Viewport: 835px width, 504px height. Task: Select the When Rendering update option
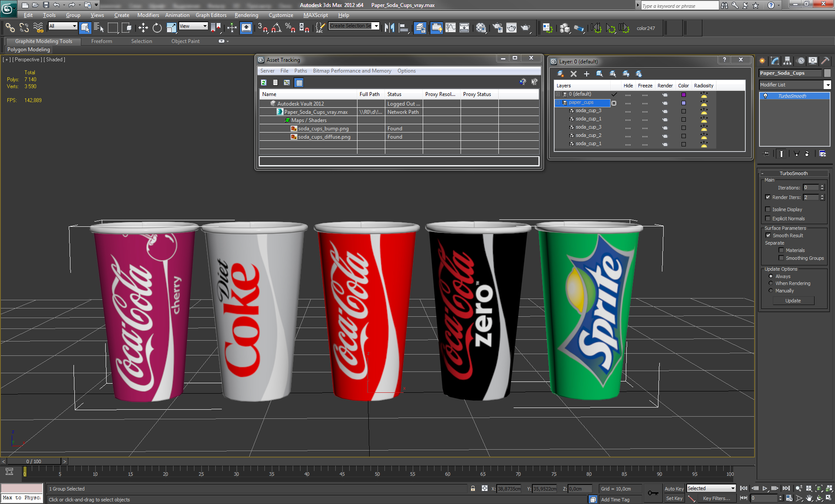(771, 283)
